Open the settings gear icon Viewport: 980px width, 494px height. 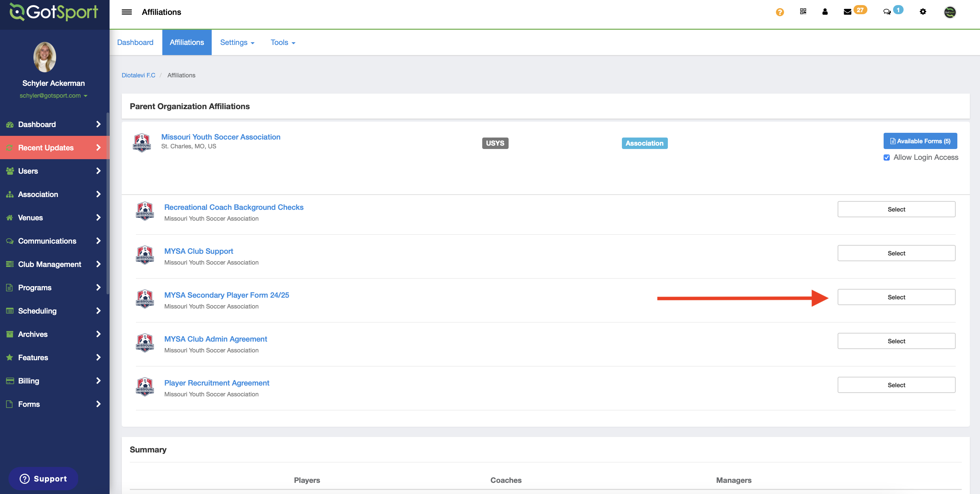tap(923, 12)
